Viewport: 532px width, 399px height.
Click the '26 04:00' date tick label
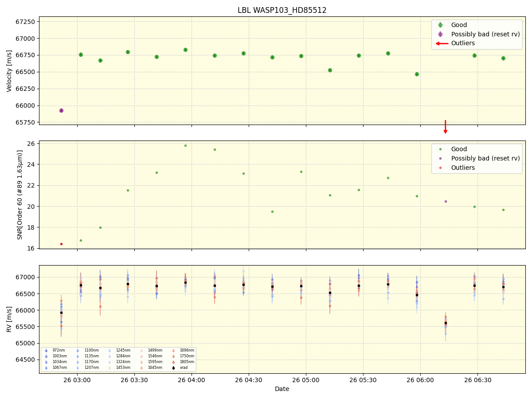192,380
